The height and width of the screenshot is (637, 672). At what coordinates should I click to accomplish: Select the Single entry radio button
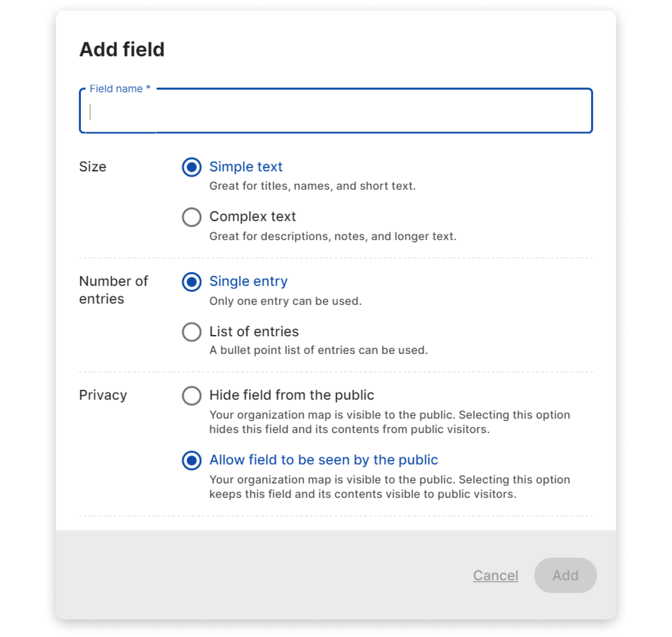coord(192,282)
